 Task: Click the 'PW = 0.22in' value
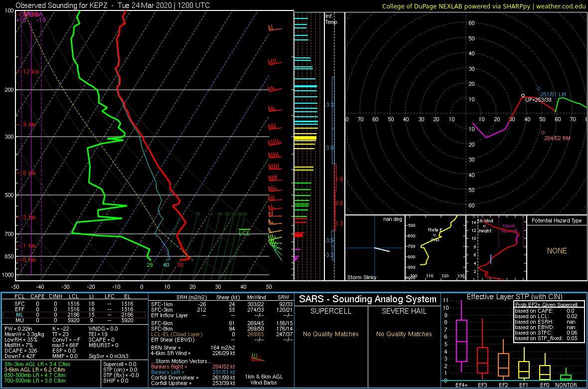click(x=19, y=329)
